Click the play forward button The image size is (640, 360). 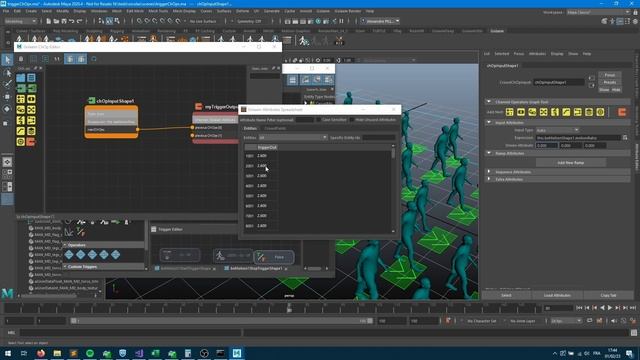(x=610, y=308)
